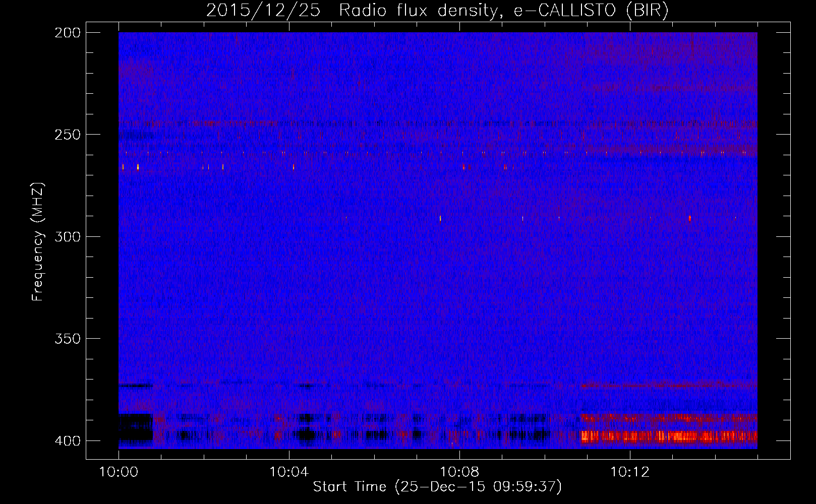Click the 250 frequency tick label
The width and height of the screenshot is (816, 504).
pos(68,135)
